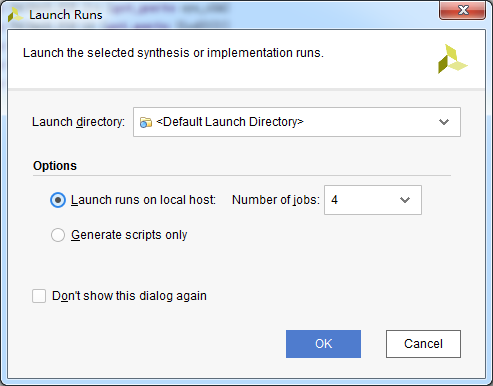493x386 pixels.
Task: Enable Don't show this dialog again
Action: (39, 296)
